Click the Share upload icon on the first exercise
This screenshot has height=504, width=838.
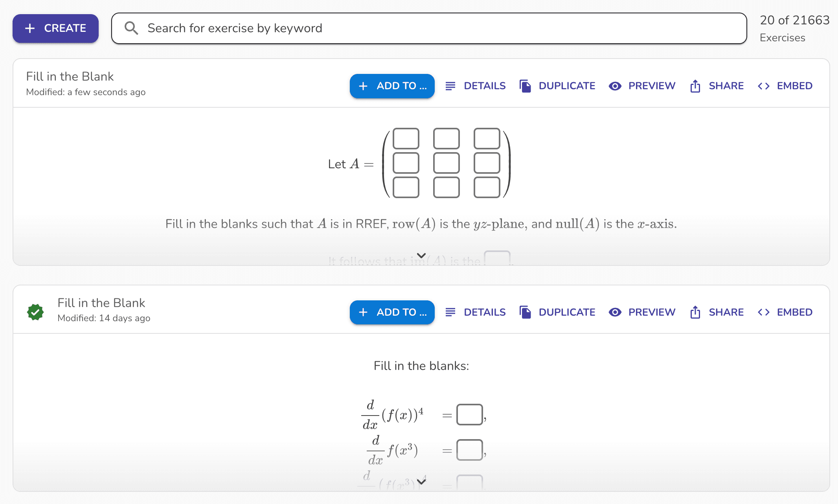tap(695, 86)
